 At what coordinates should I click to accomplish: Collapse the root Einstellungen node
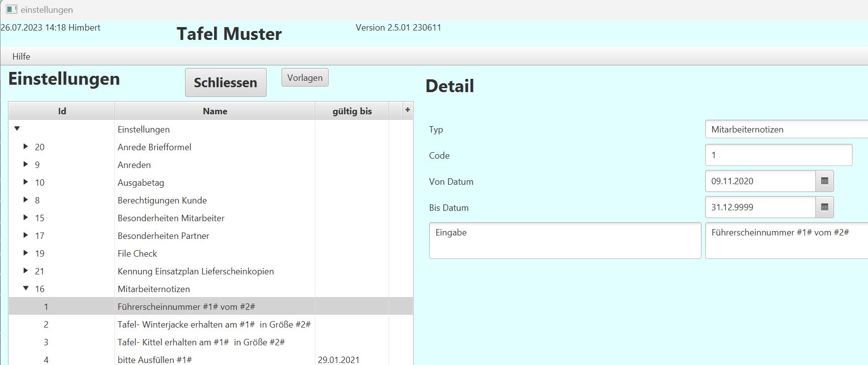click(x=17, y=129)
